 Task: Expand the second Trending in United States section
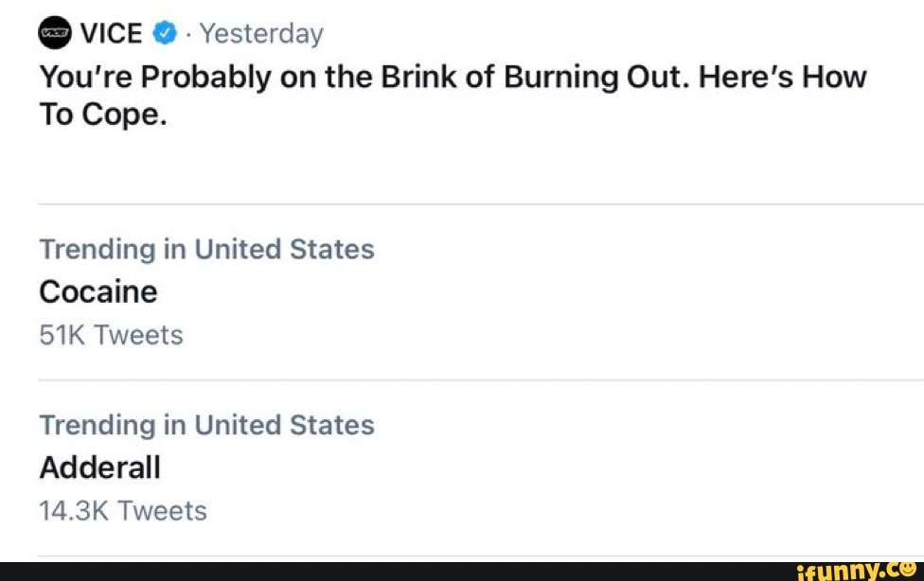point(206,425)
